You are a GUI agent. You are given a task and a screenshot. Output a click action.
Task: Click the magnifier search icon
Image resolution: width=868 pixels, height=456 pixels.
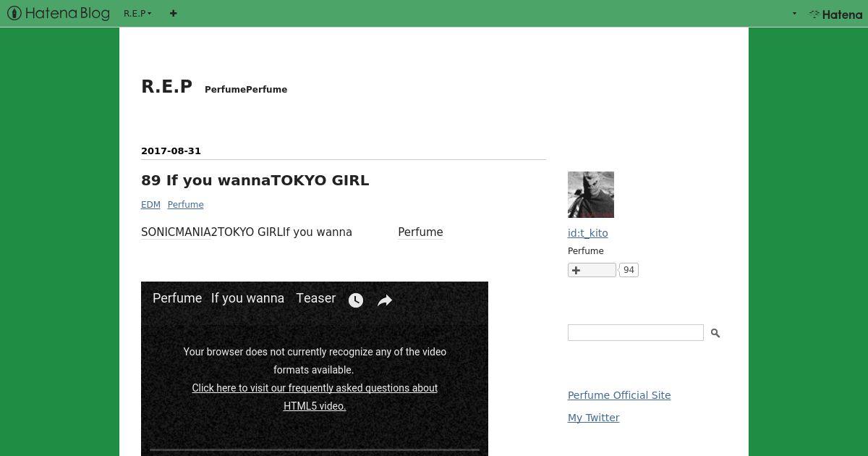715,333
